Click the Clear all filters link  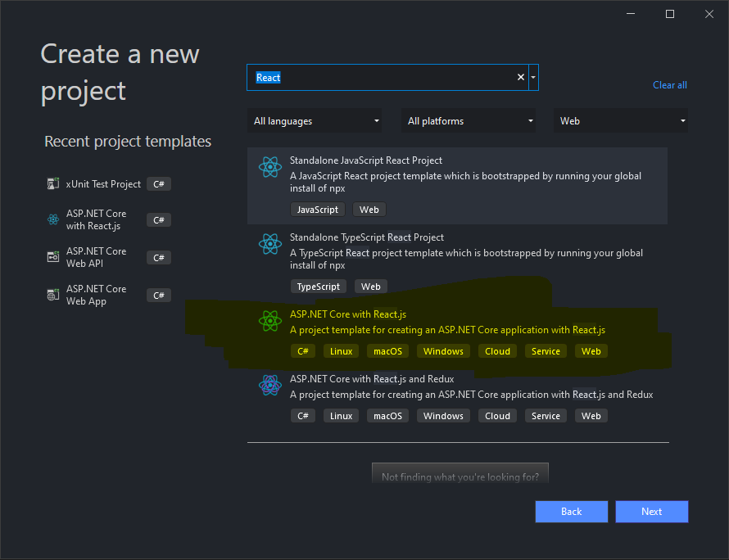(x=669, y=84)
